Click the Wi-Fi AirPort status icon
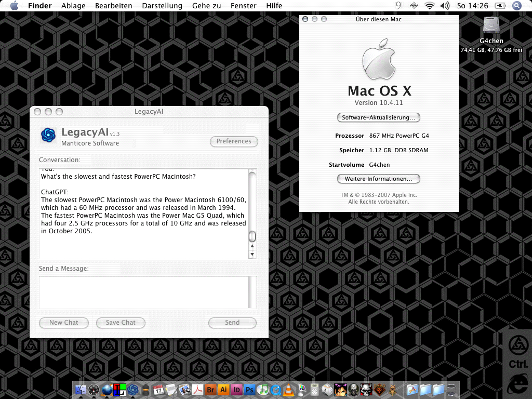532x399 pixels. [430, 6]
